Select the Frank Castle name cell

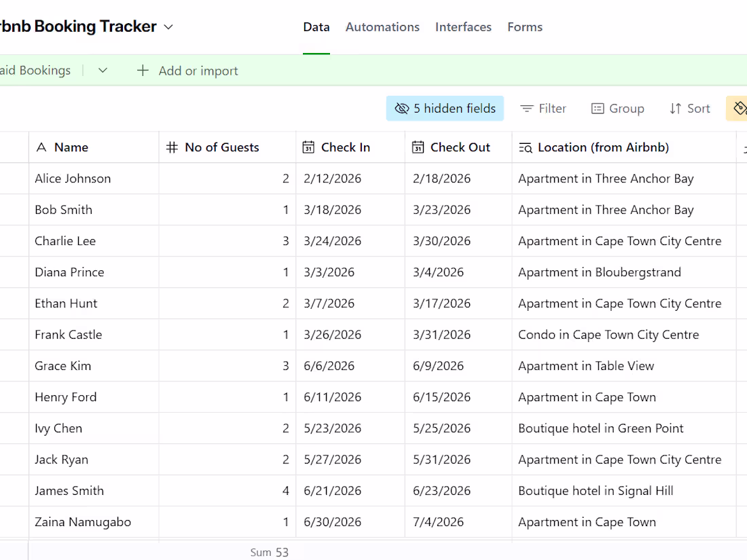point(94,334)
